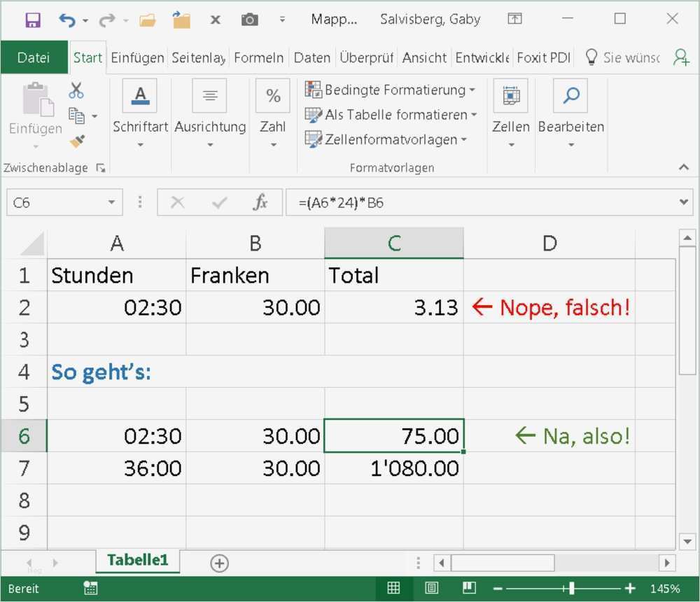Switch to Page Layout view

[431, 588]
